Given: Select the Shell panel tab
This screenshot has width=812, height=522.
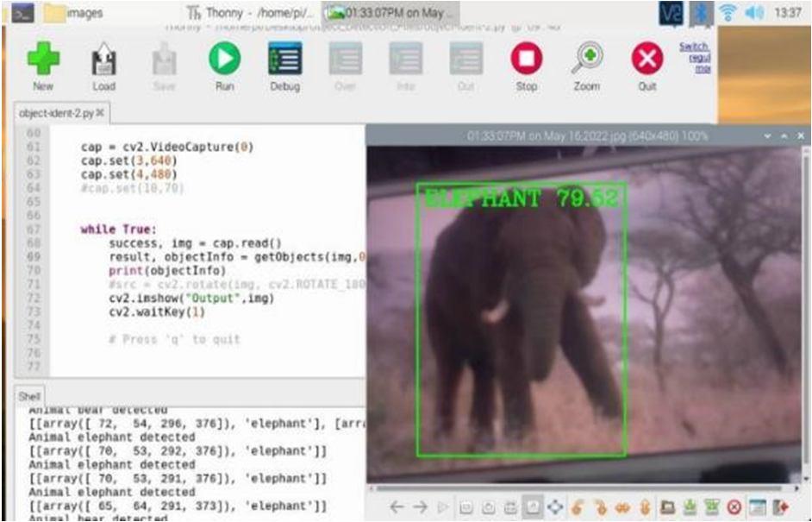Looking at the screenshot, I should (x=29, y=397).
